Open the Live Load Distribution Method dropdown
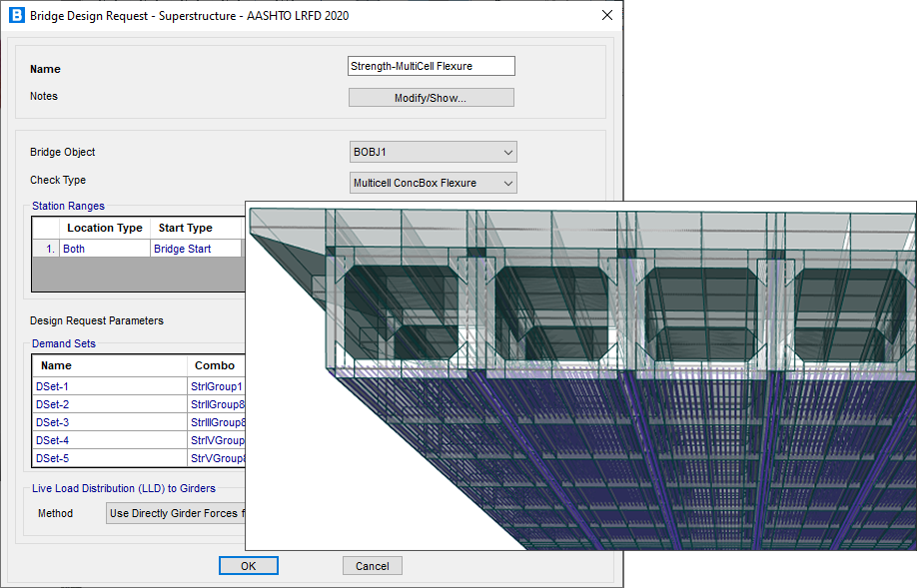This screenshot has height=588, width=917. click(176, 514)
